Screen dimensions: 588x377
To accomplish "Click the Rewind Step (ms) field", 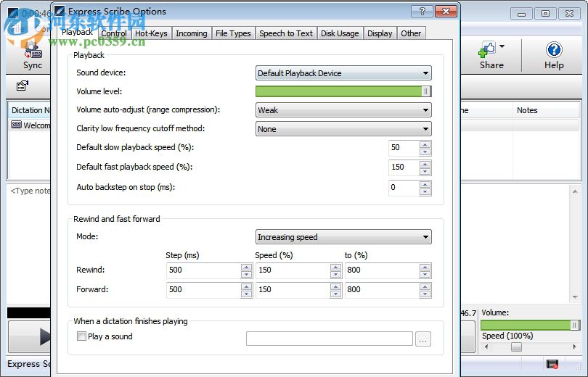I will pyautogui.click(x=204, y=270).
